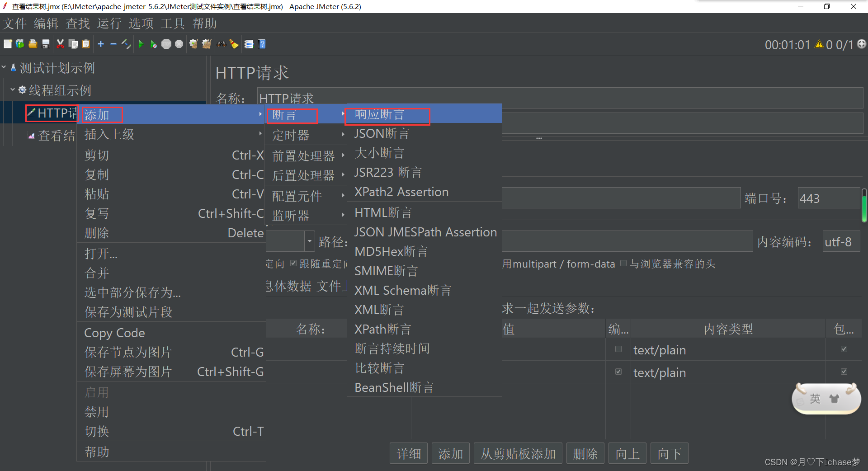
Task: Open the HTTP method dropdown arrow beside 路径
Action: tap(310, 241)
